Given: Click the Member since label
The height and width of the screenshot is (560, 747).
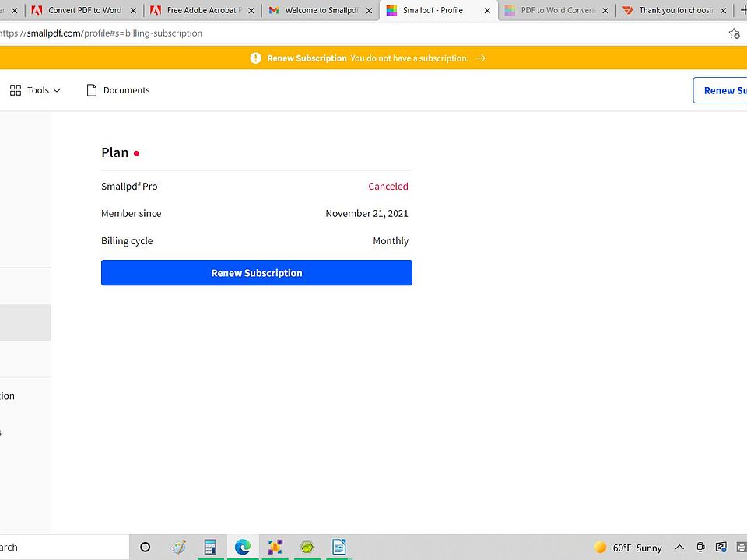Looking at the screenshot, I should pyautogui.click(x=131, y=213).
